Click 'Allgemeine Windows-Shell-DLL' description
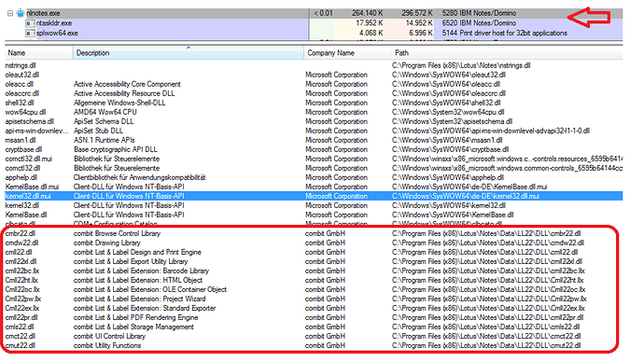This screenshot has height=362, width=644. [119, 103]
